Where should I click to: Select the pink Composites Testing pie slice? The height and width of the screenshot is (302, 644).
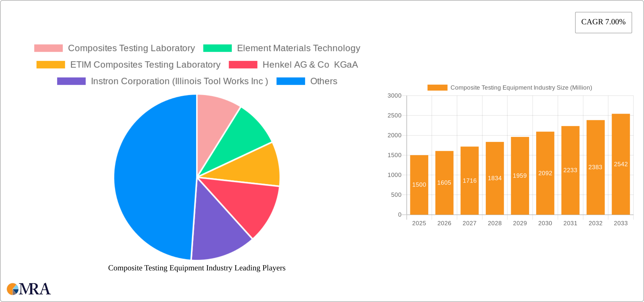coord(215,116)
